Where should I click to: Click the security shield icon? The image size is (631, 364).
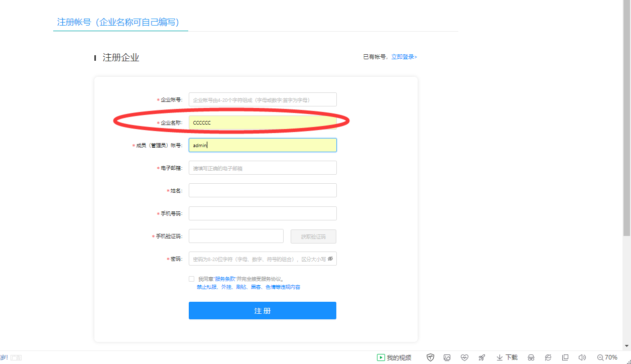tap(430, 357)
